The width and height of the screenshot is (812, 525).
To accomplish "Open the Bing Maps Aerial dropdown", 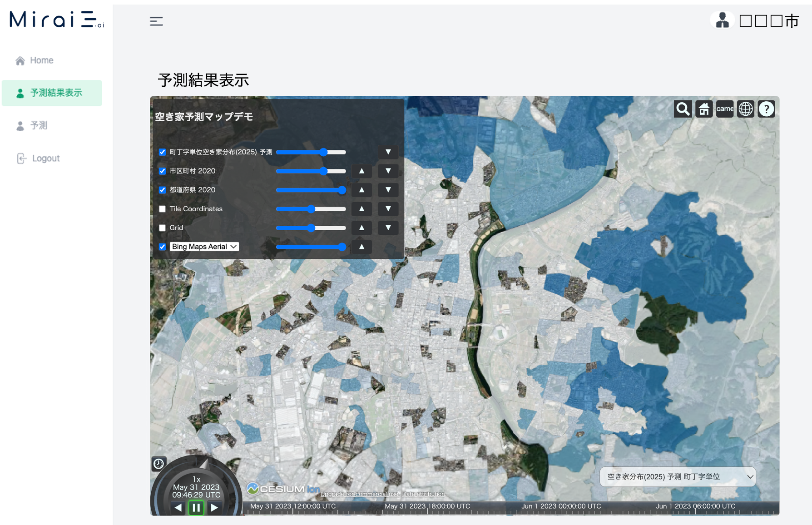I will (204, 247).
